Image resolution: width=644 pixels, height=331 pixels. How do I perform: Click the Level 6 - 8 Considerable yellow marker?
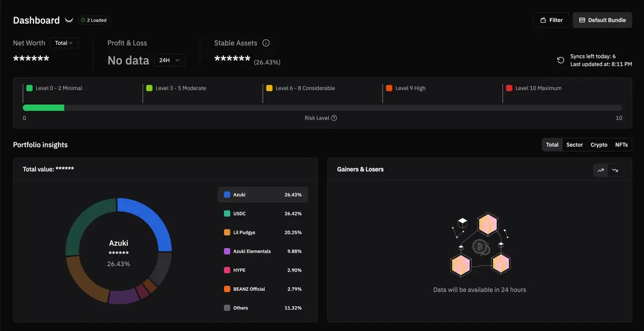click(x=269, y=88)
